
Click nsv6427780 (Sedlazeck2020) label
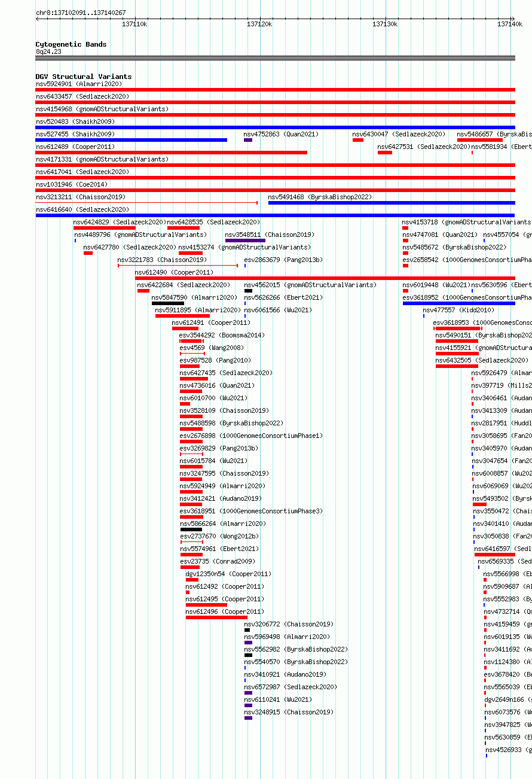tap(130, 247)
